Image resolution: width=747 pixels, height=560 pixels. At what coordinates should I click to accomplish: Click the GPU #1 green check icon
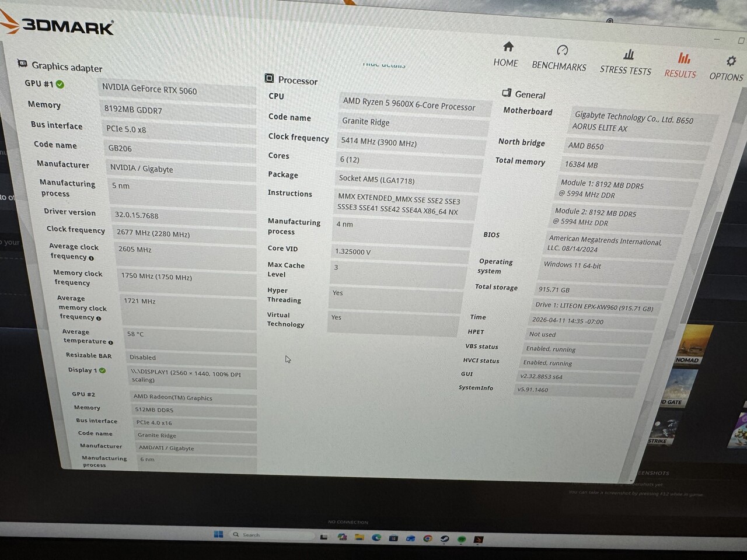coord(60,85)
